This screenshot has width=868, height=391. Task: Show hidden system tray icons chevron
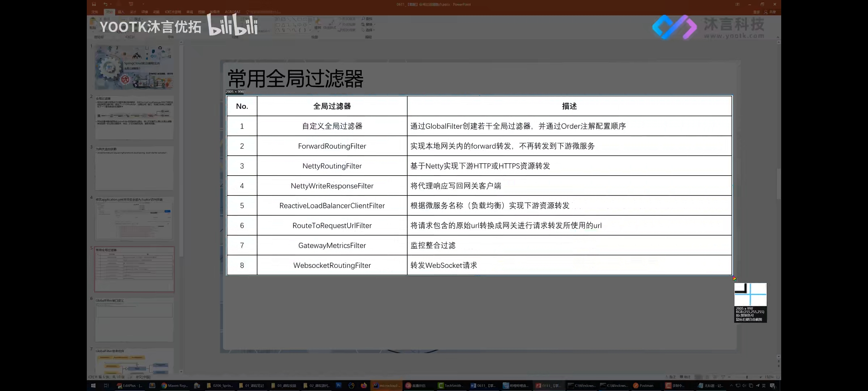[731, 386]
